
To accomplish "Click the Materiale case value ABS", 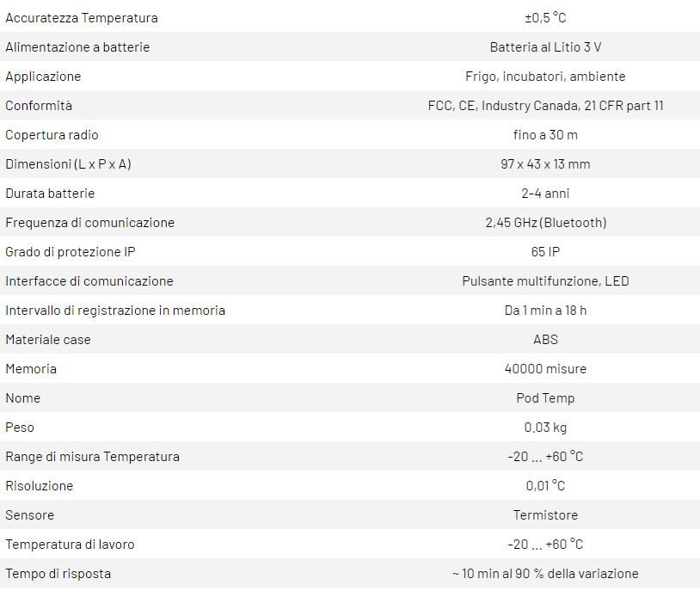I will 545,340.
